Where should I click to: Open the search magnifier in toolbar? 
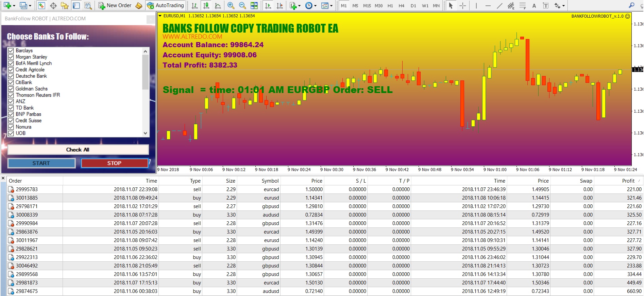[631, 5]
